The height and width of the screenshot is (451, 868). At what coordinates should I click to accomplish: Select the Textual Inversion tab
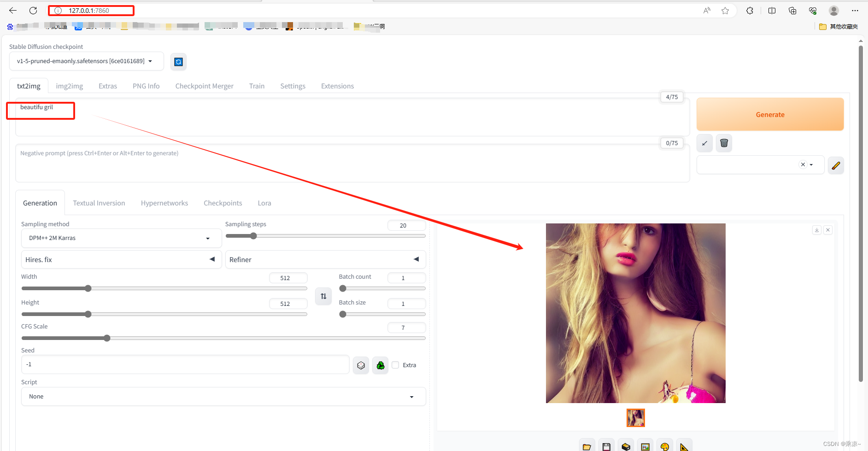pyautogui.click(x=99, y=203)
